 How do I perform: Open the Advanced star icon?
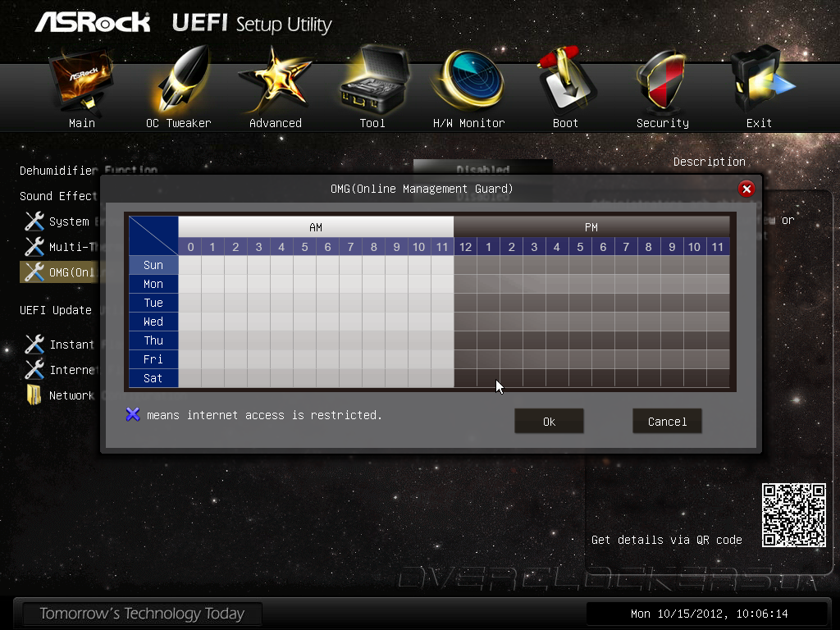click(275, 80)
